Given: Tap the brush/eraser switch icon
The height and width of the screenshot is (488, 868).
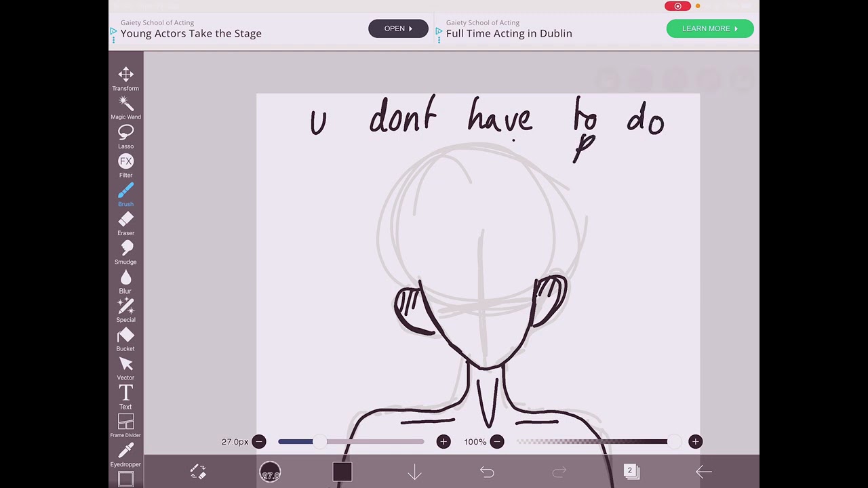Looking at the screenshot, I should click(197, 472).
